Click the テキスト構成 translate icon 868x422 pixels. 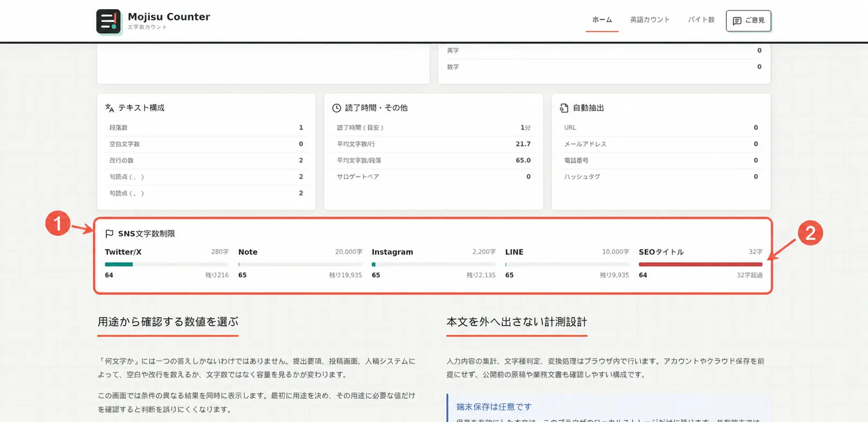tap(110, 108)
